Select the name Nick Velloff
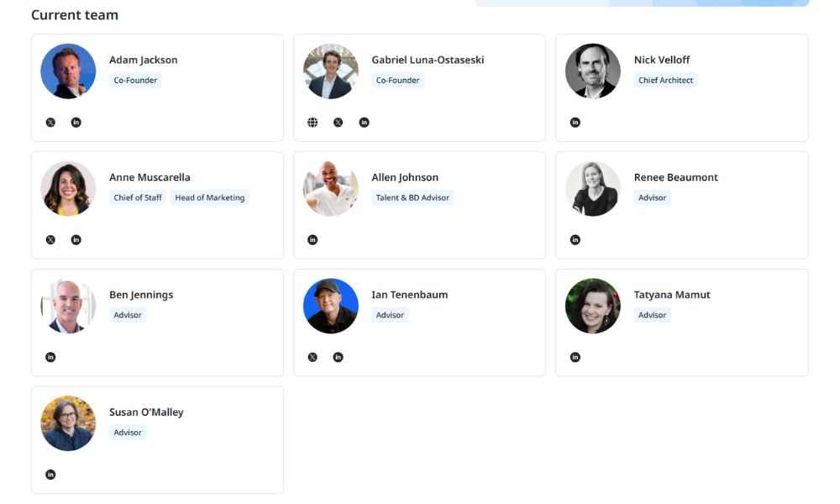840x504 pixels. coord(661,60)
